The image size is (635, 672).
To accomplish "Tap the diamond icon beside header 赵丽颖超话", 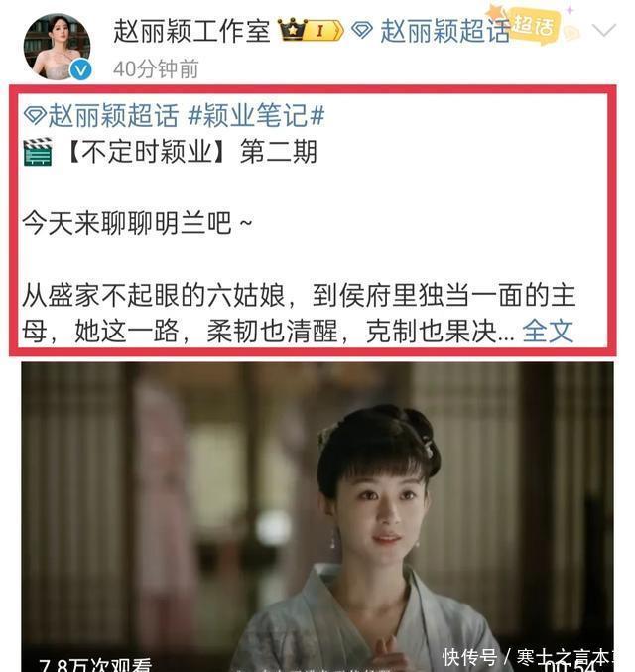I will pos(362,31).
